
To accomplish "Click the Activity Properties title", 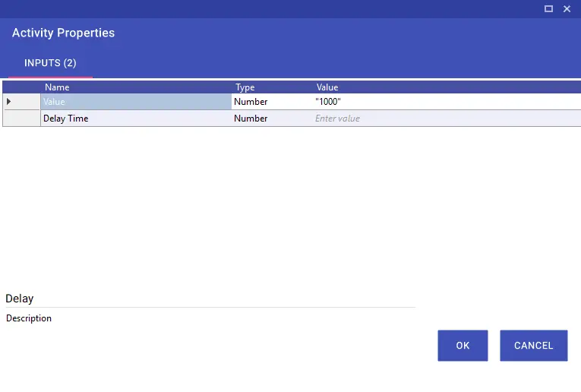I will [x=63, y=33].
